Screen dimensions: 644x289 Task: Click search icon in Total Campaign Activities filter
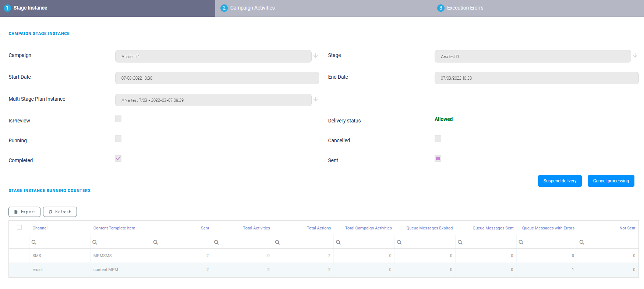point(338,242)
